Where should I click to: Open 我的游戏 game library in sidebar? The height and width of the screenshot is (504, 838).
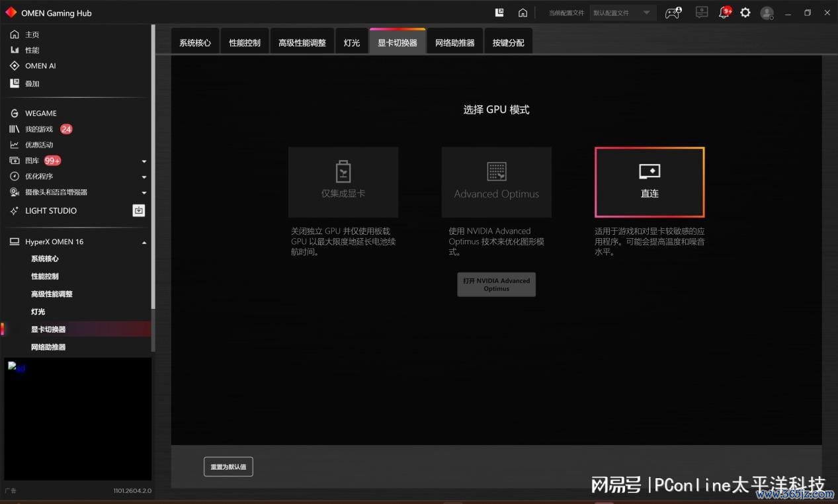coord(39,129)
